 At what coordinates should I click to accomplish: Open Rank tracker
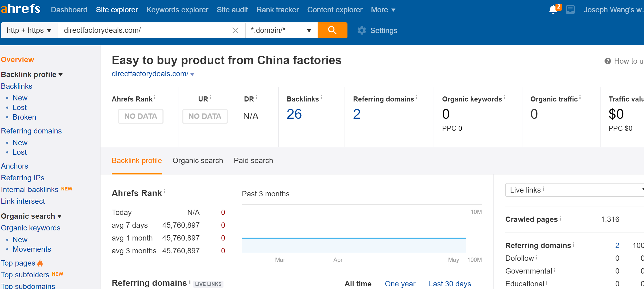pos(278,10)
